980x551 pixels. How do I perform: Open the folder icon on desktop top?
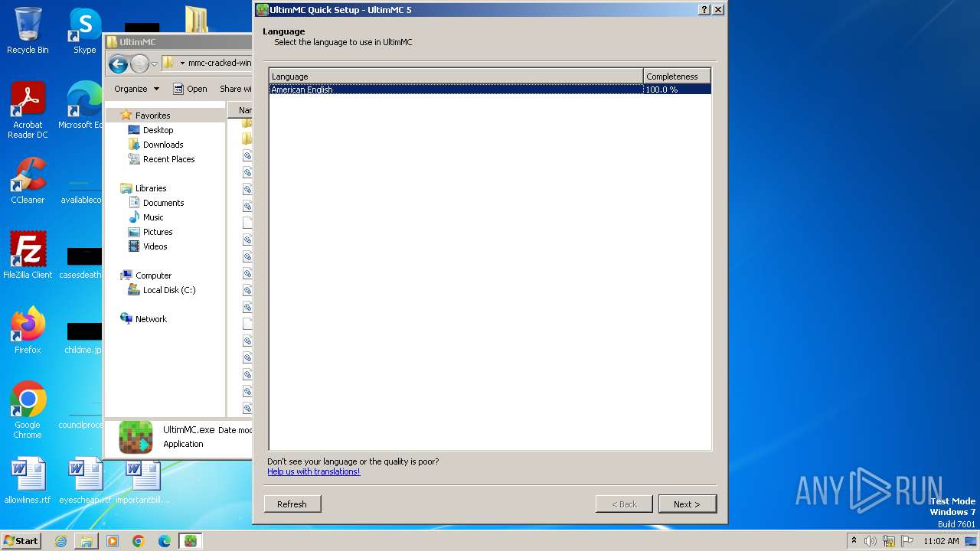pos(197,19)
